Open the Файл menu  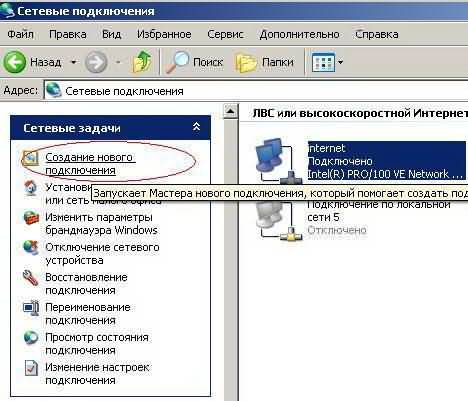point(20,34)
